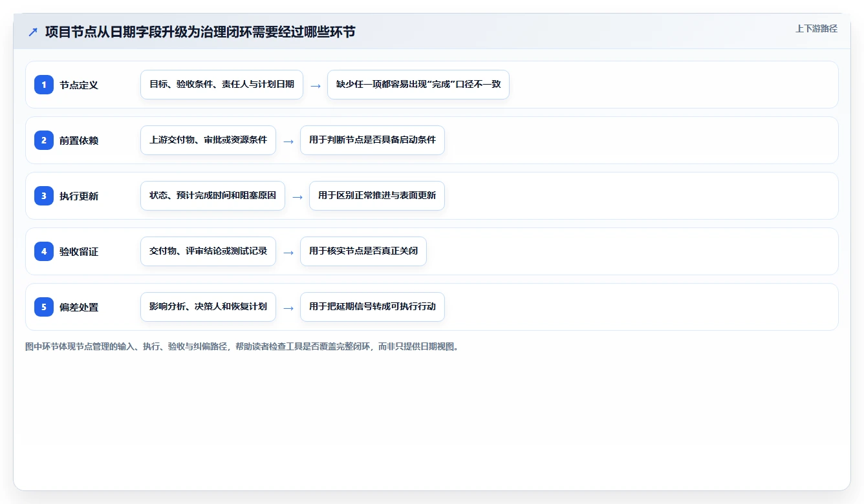Click the arrow in the 验收留证 row

pyautogui.click(x=288, y=252)
